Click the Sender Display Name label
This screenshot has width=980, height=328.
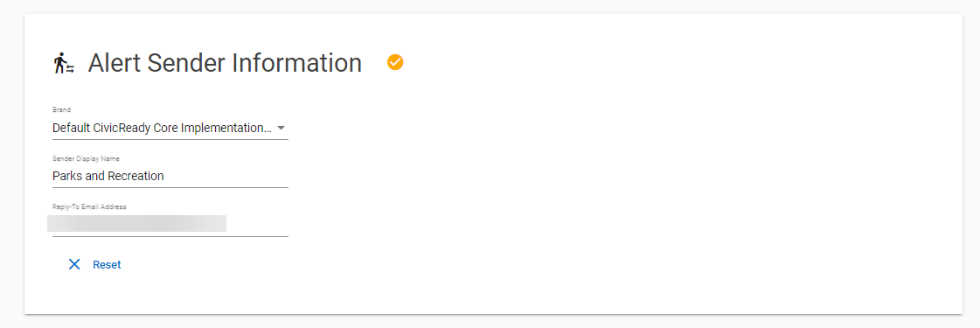point(86,158)
